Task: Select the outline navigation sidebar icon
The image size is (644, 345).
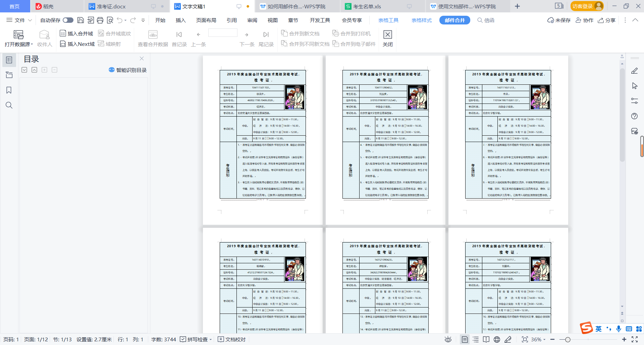Action: (x=9, y=60)
